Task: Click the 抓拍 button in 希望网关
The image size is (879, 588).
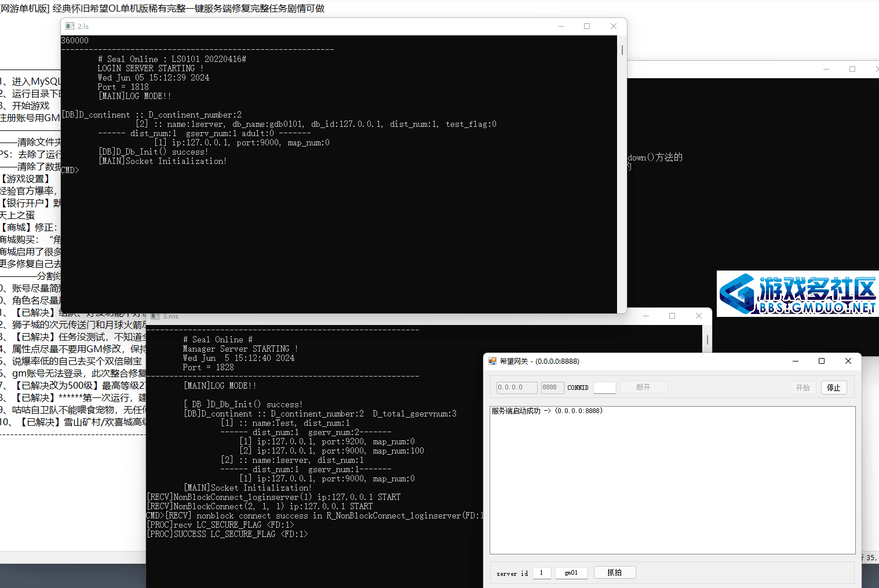Action: (x=615, y=572)
